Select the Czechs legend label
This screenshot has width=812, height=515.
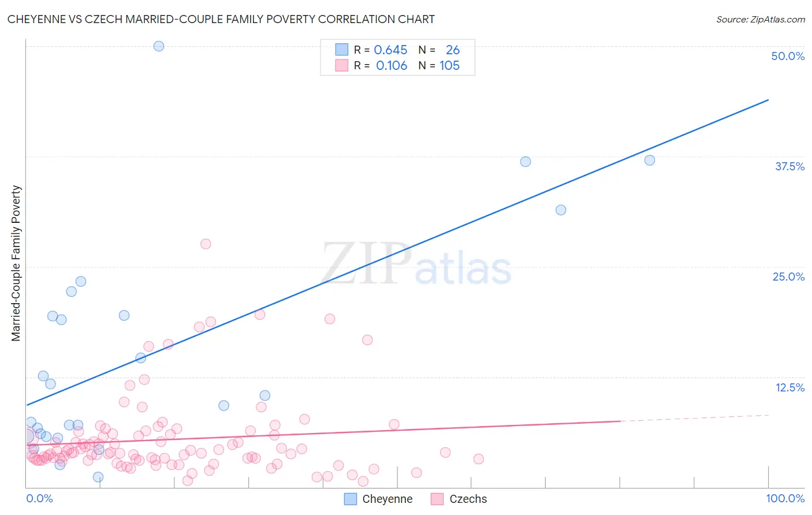click(468, 499)
